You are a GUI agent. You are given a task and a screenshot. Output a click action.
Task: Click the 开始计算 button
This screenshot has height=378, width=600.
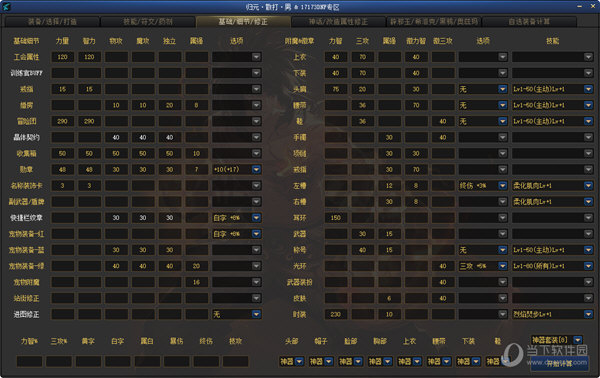pos(559,363)
